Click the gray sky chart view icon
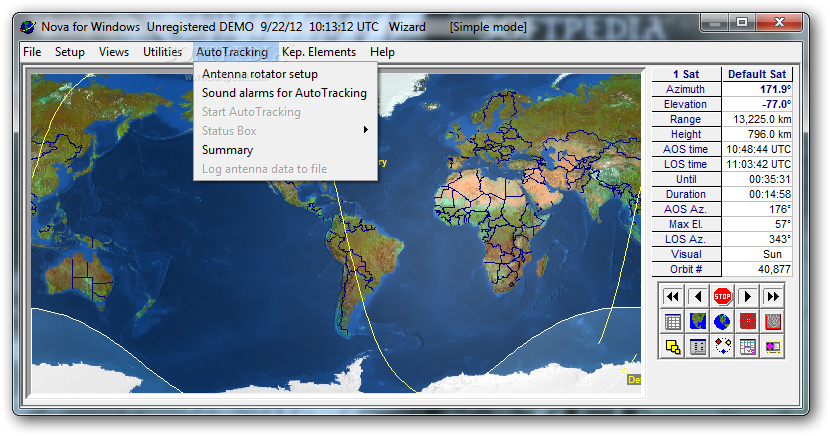The height and width of the screenshot is (436, 830). (x=773, y=321)
